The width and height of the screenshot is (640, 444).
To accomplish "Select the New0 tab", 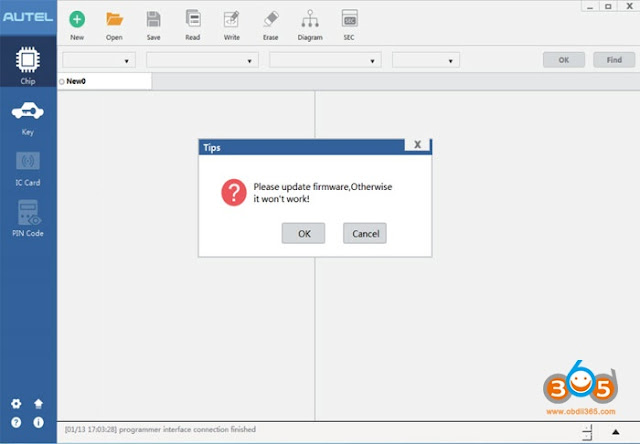I will tap(104, 81).
